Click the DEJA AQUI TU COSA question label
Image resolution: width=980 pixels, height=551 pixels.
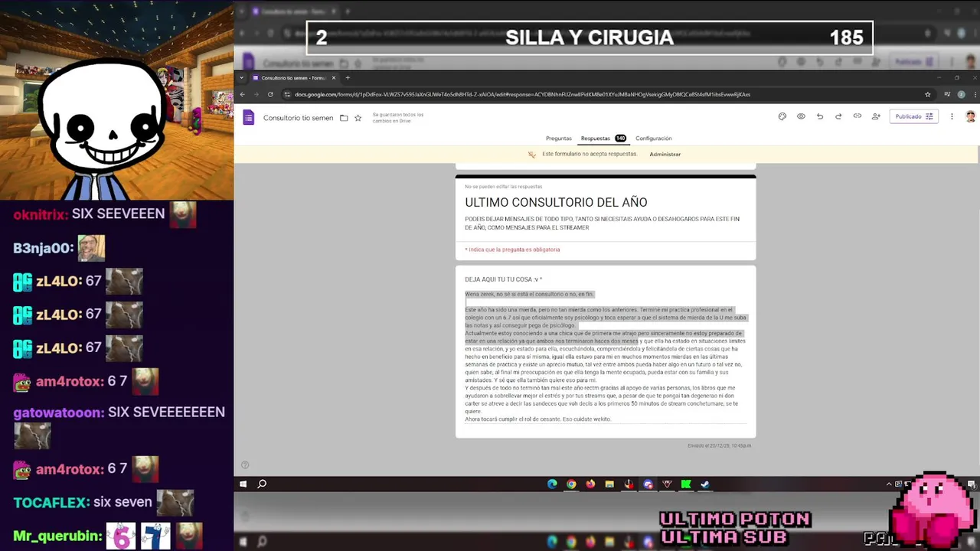503,279
